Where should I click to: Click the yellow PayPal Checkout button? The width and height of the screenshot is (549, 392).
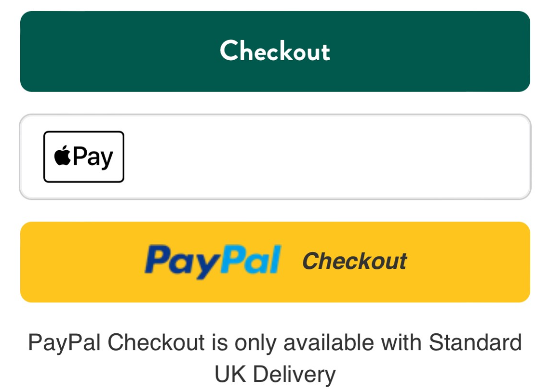click(x=275, y=262)
